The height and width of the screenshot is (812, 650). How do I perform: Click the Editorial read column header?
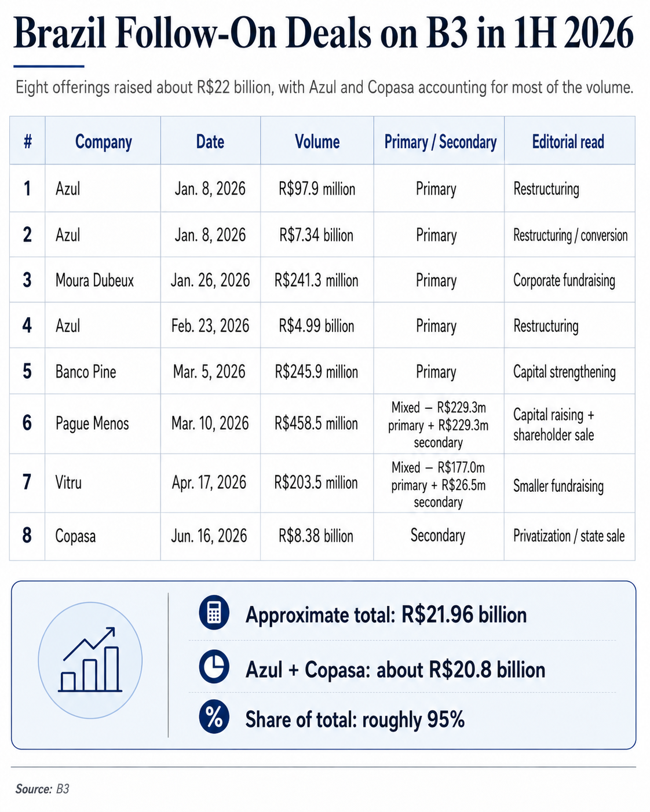568,142
